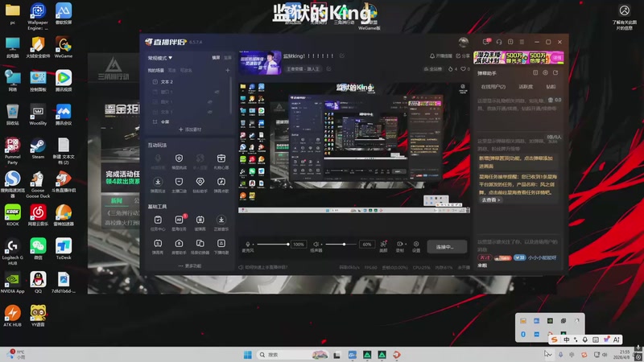
Task: Click the 100% microphone volume field
Action: click(299, 245)
